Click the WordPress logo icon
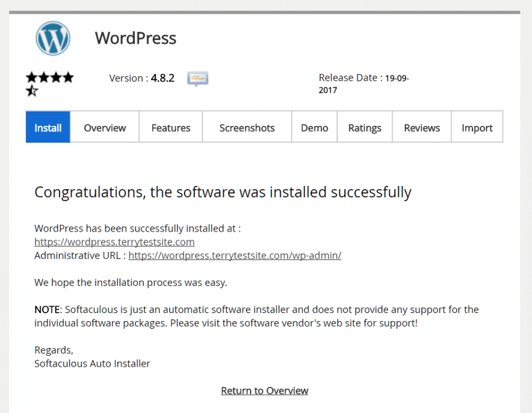 click(x=53, y=38)
